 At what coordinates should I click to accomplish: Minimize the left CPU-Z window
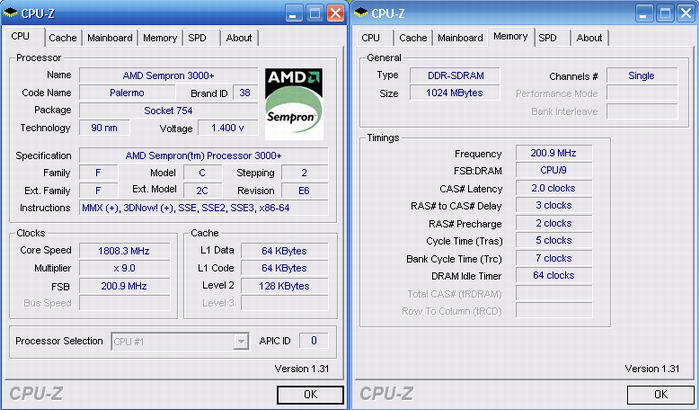(x=292, y=13)
